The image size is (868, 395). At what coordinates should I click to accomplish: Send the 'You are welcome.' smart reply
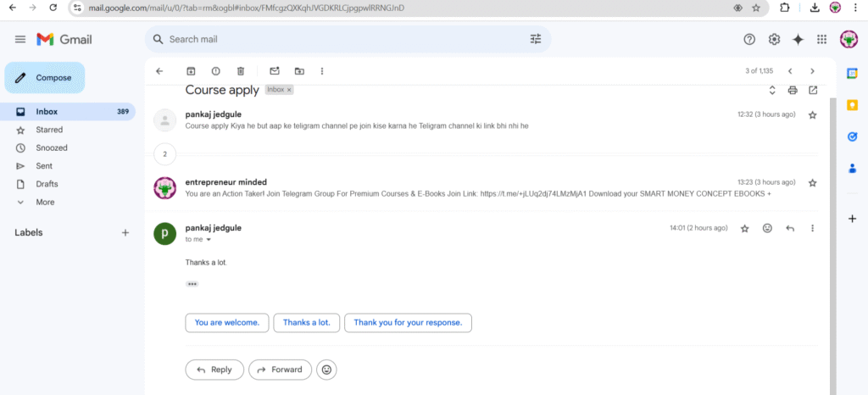[227, 322]
